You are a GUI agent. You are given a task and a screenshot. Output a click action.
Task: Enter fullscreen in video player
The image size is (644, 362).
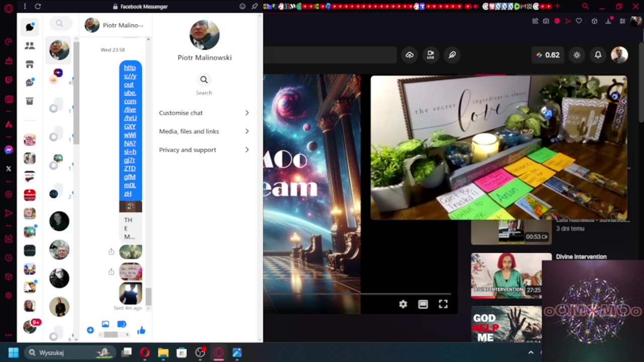[x=443, y=304]
